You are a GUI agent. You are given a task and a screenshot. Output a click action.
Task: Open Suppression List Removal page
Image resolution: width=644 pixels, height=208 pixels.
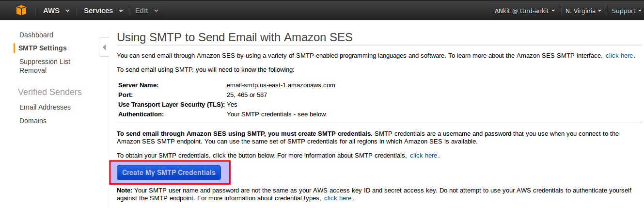45,66
